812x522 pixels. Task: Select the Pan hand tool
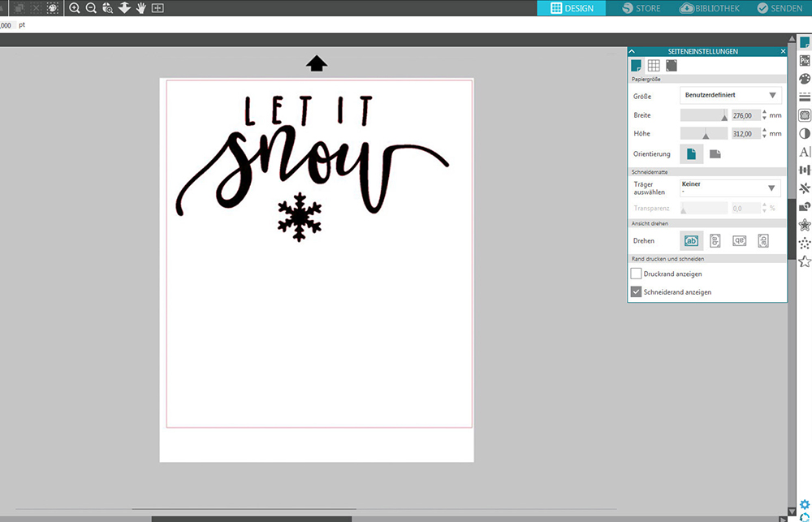click(x=141, y=8)
